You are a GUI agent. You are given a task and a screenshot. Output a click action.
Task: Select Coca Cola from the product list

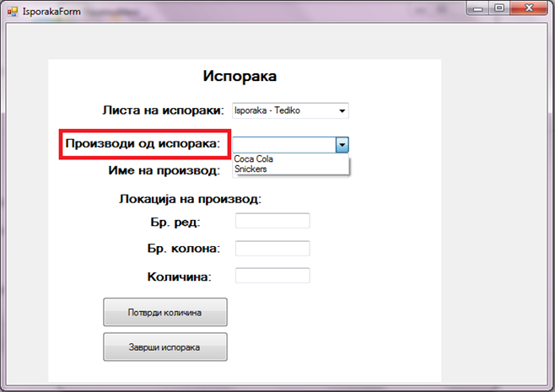pyautogui.click(x=254, y=159)
